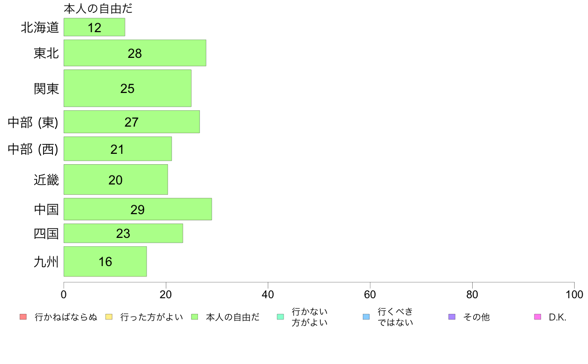Click the yellow 行った方がよい legend swatch
This screenshot has height=364, width=588.
pos(109,317)
